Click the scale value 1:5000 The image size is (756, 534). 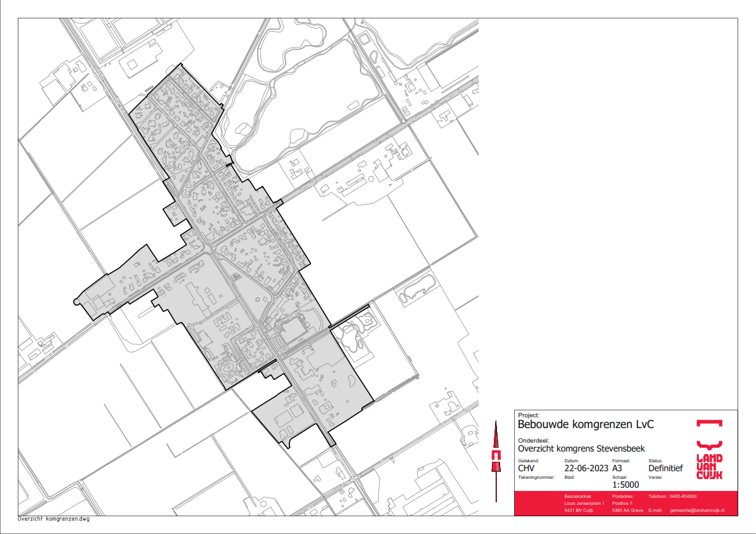[x=625, y=485]
